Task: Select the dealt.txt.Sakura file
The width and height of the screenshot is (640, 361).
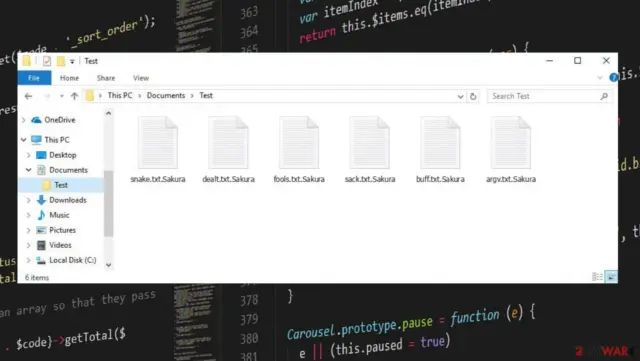Action: (228, 149)
